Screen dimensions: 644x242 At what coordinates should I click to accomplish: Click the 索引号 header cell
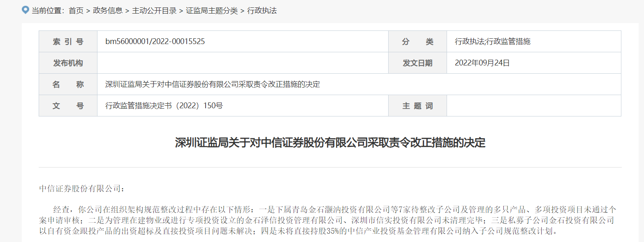tap(68, 42)
